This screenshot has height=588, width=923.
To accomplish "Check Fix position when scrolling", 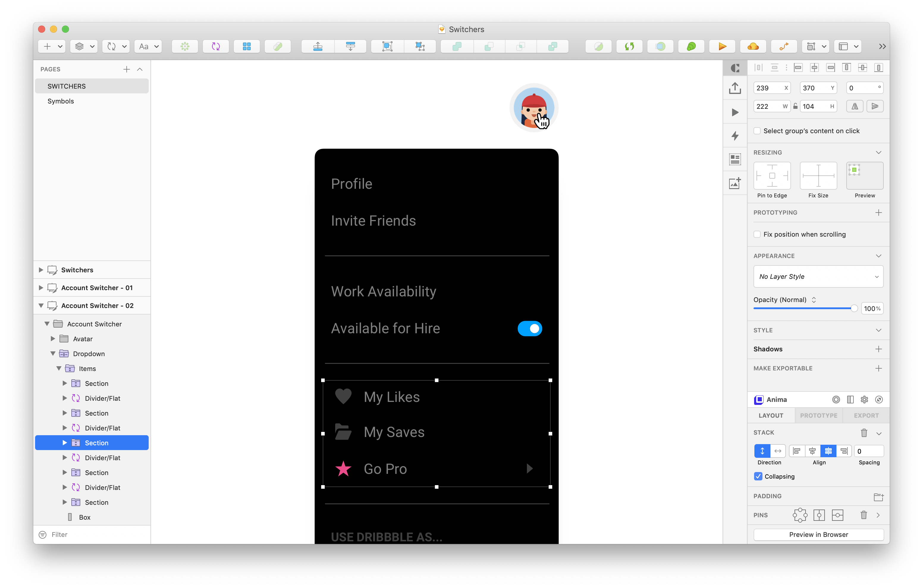I will [757, 234].
